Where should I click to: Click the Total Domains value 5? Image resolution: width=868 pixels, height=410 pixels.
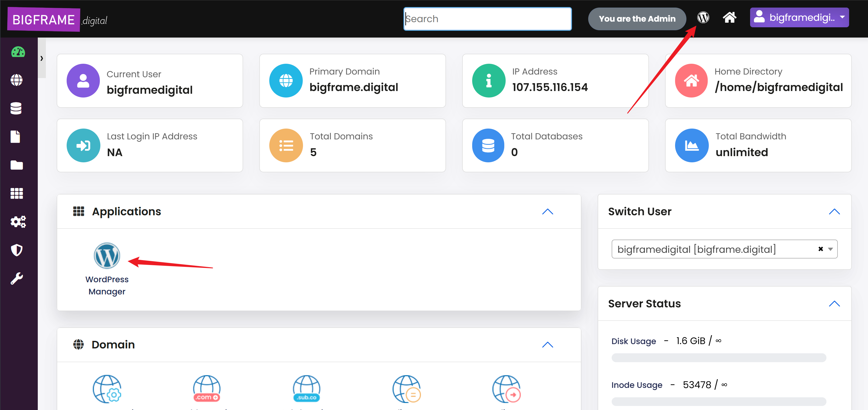[313, 152]
